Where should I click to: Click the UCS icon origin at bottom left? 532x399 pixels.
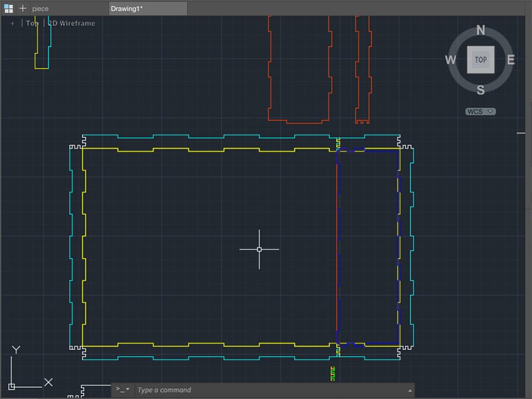pyautogui.click(x=11, y=386)
